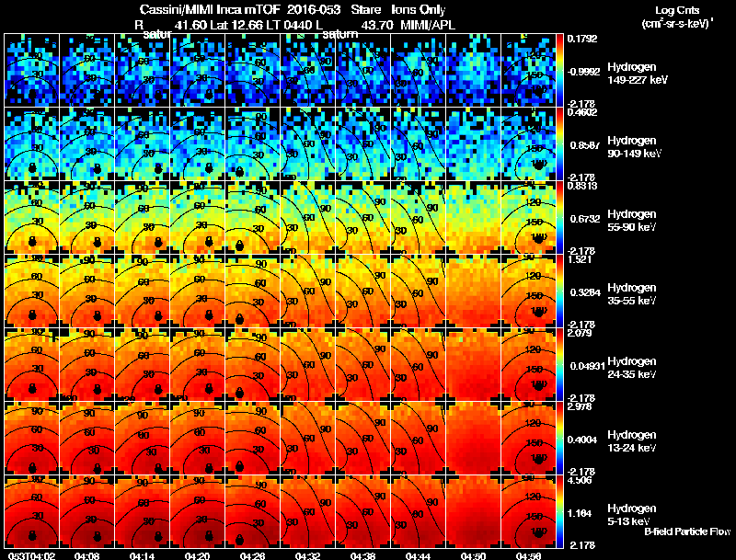Click the '04:56' time label

528,555
